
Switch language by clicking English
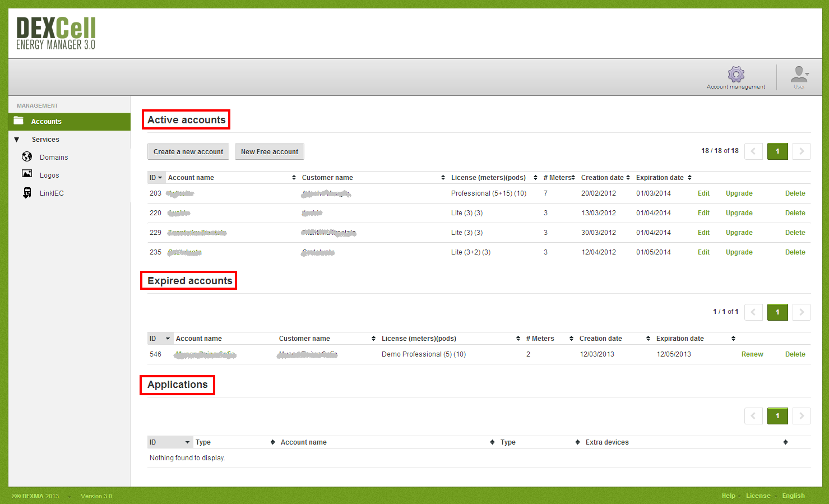(793, 496)
